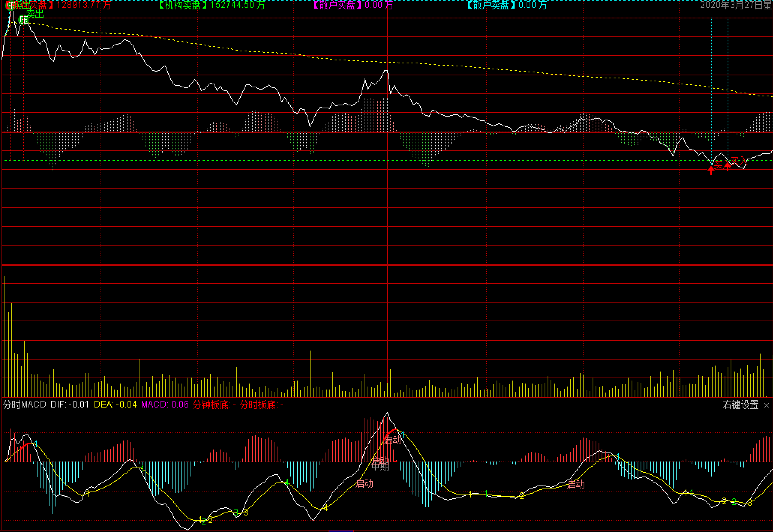Click the green 压 circle marker beside 卖出

click(24, 20)
